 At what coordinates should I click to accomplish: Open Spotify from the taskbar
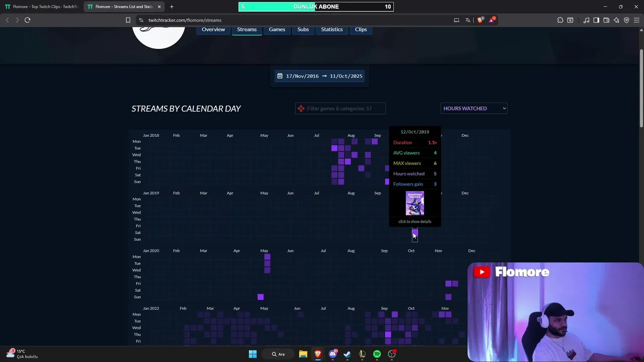click(377, 354)
